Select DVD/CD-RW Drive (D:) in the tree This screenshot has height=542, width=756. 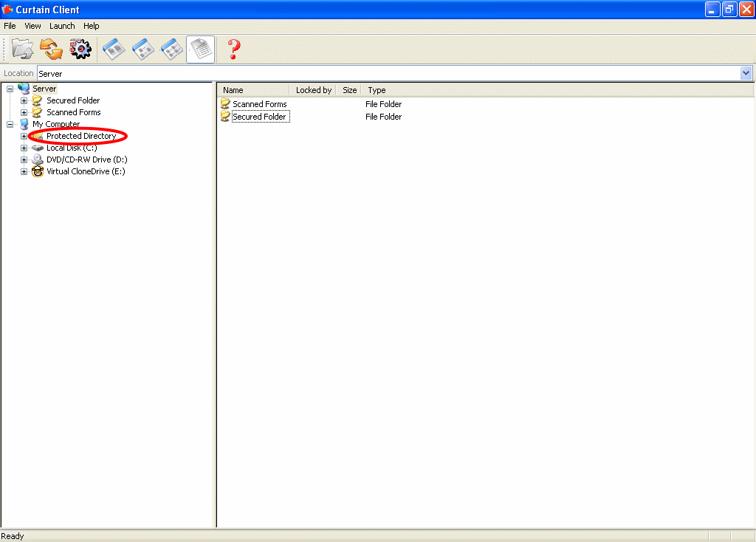tap(86, 159)
